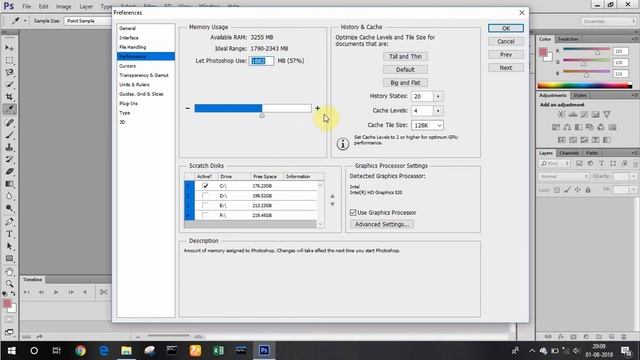The width and height of the screenshot is (640, 360).
Task: Enable the D:\ scratch disk checkbox
Action: pyautogui.click(x=205, y=196)
